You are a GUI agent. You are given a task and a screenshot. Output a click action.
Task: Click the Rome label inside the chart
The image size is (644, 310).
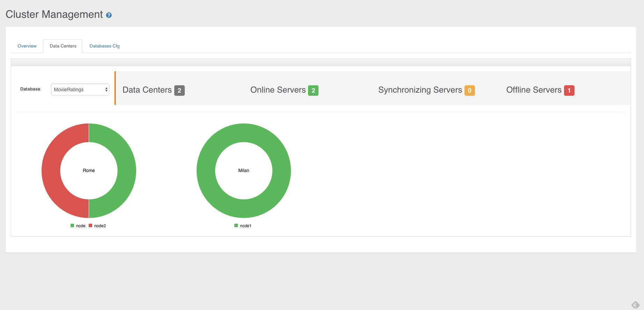click(89, 171)
